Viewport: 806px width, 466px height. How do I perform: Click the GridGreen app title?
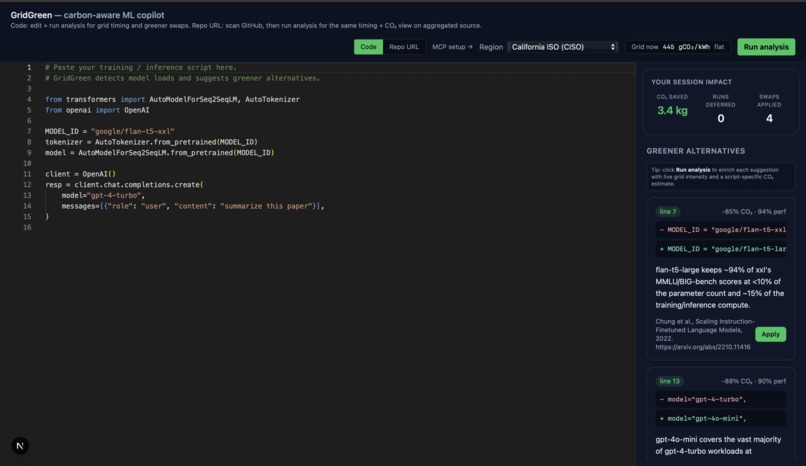87,15
